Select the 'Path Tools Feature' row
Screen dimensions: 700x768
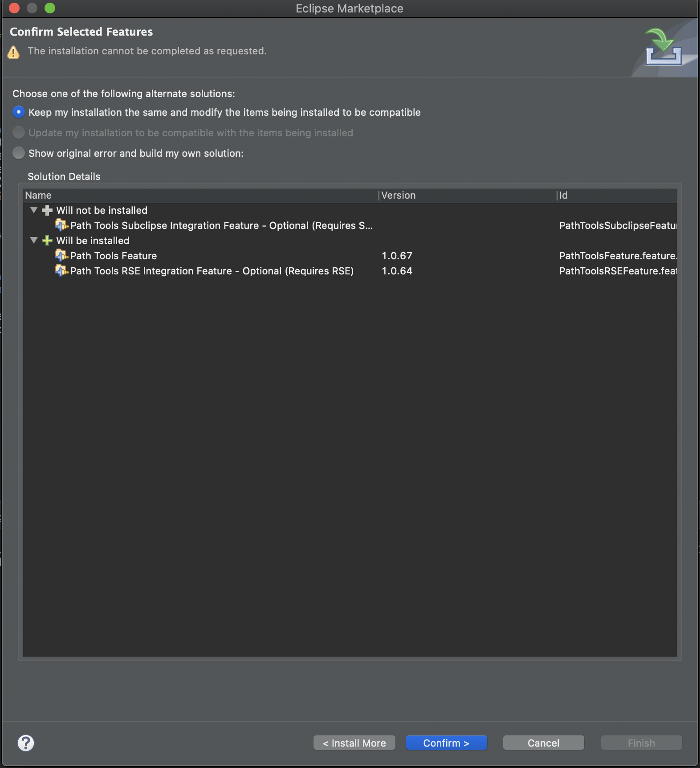click(x=350, y=256)
